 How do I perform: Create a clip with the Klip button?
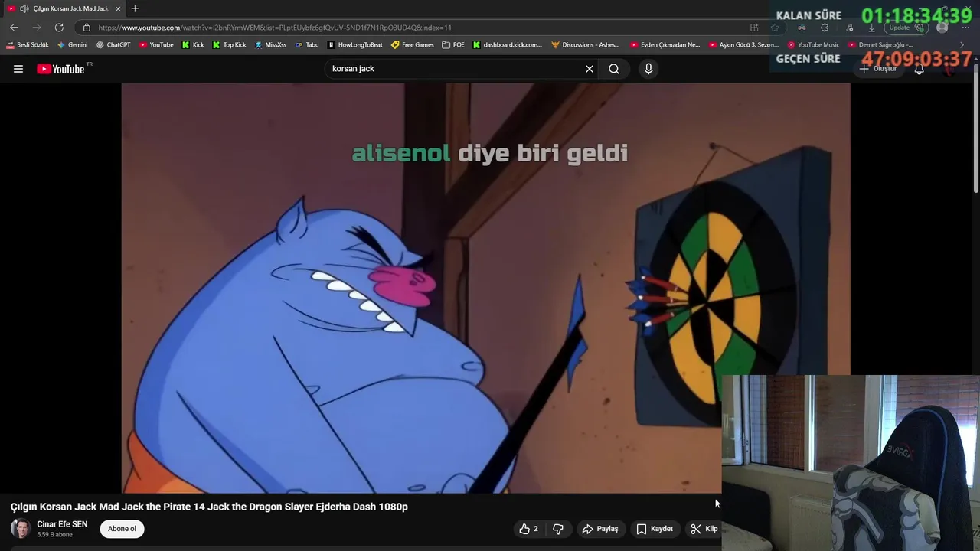click(x=704, y=529)
